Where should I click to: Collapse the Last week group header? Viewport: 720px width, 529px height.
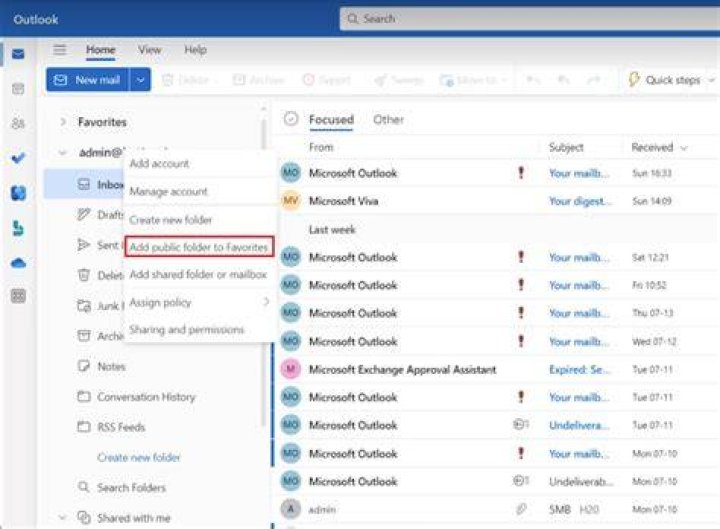pos(332,229)
